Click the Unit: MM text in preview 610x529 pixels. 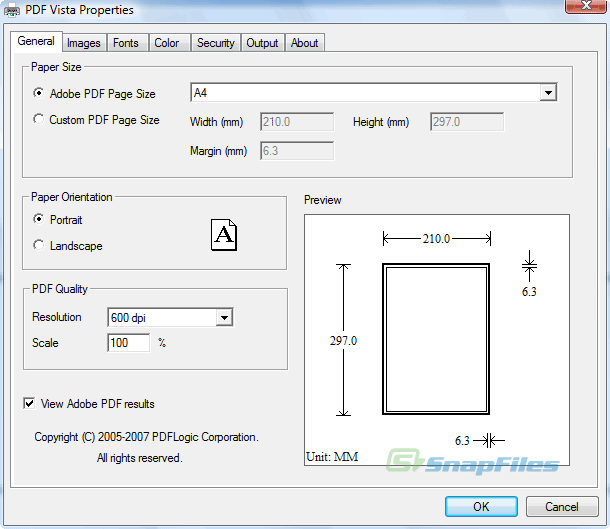[x=332, y=456]
